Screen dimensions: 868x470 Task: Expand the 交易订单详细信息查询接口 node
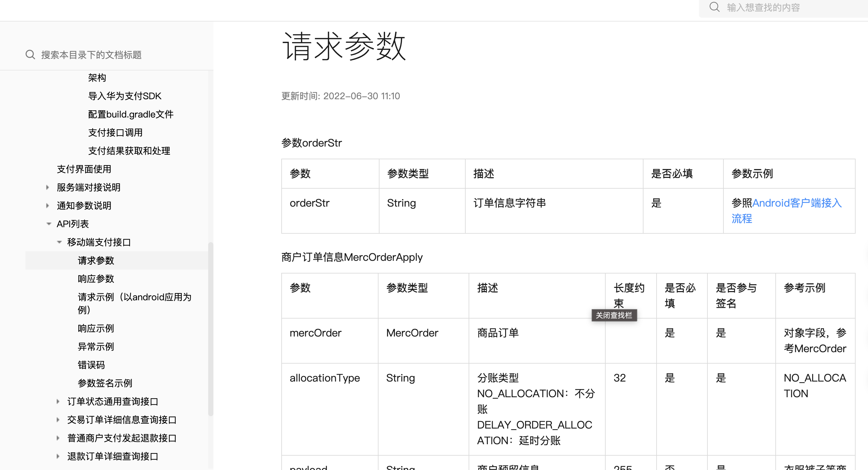point(58,419)
